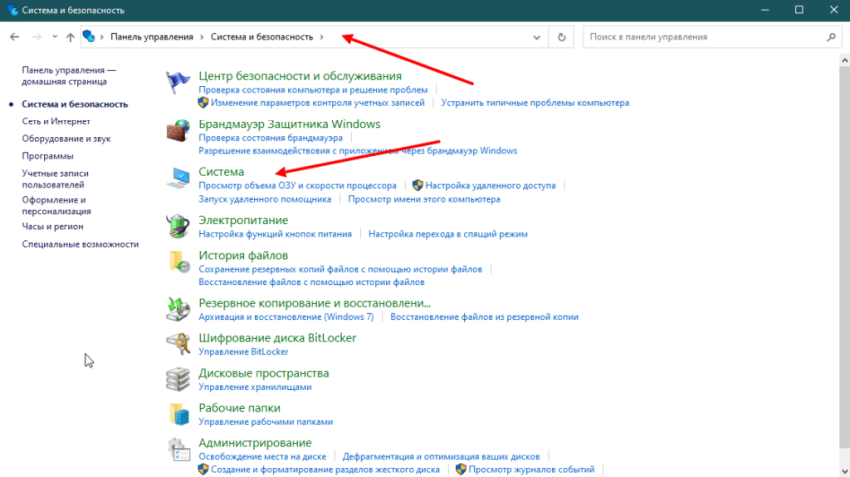
Task: Open Шифрование диска BitLocker
Action: click(277, 338)
